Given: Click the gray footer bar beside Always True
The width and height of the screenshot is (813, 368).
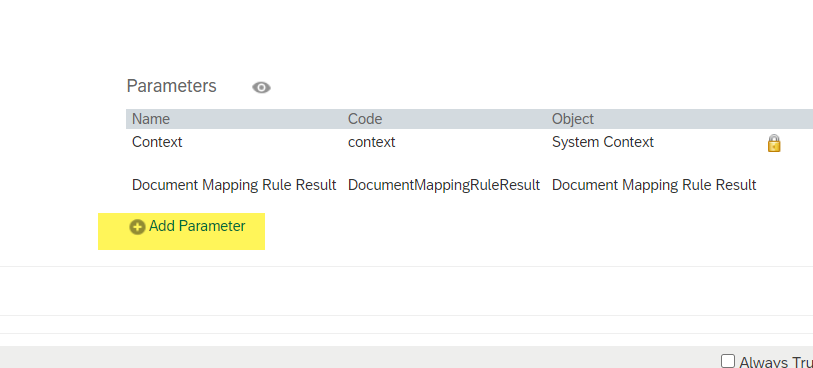Looking at the screenshot, I should [x=358, y=357].
